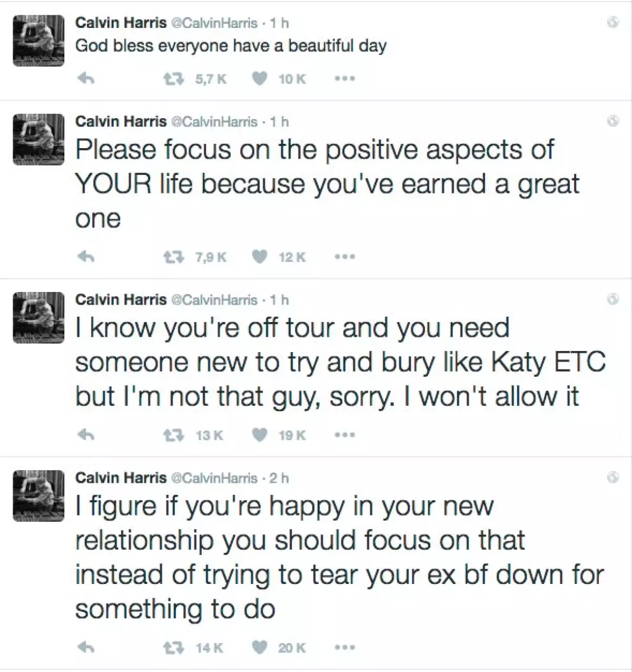Open more options on 'off tour' tweet
The height and width of the screenshot is (672, 632).
345,435
